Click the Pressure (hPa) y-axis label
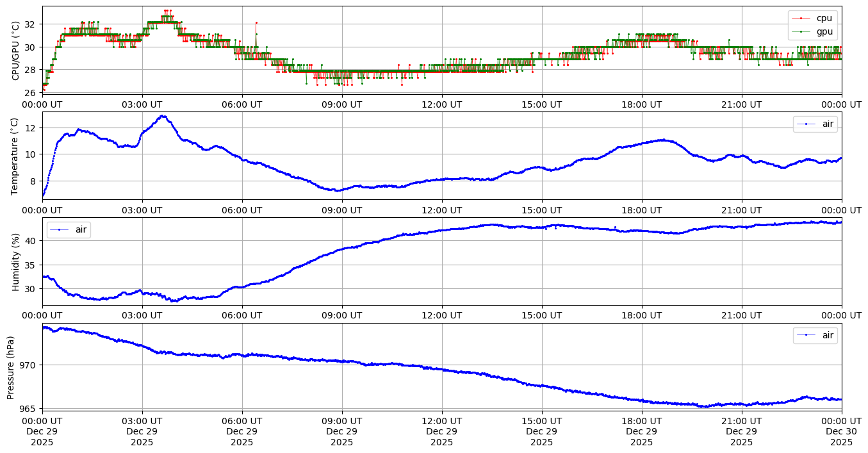Screen dimensions: 868x453 click(x=11, y=367)
